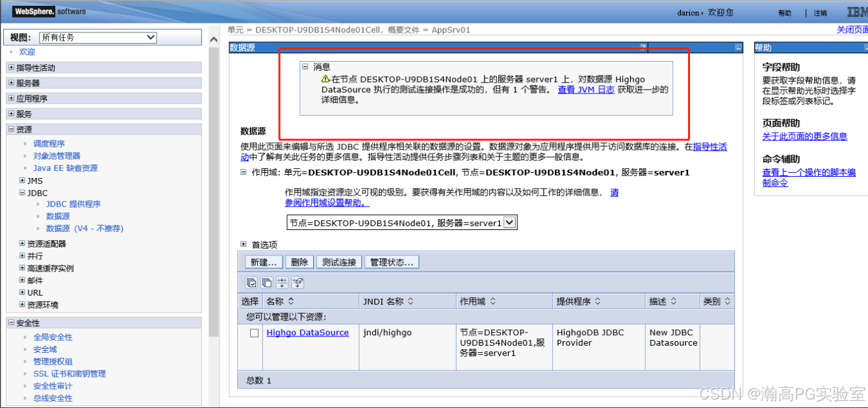Open the SSL 证书和密钥管理 link
Viewport: 868px width, 408px height.
point(70,374)
